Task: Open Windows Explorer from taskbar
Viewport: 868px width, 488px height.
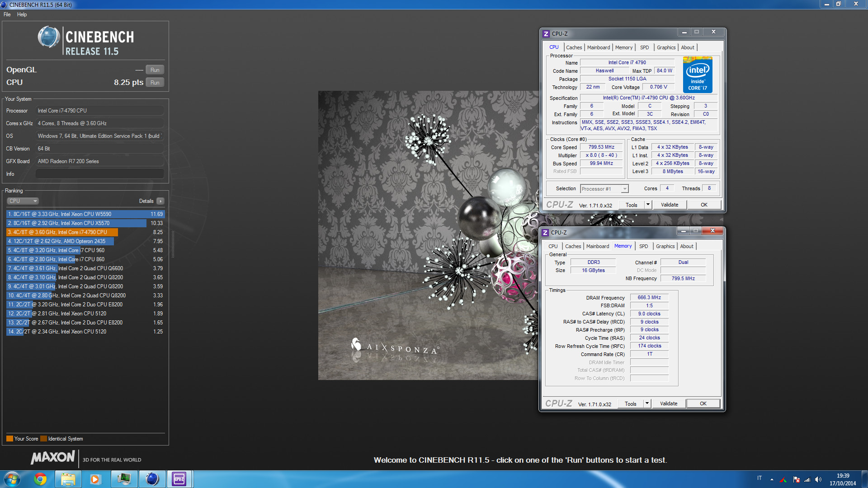Action: 68,479
